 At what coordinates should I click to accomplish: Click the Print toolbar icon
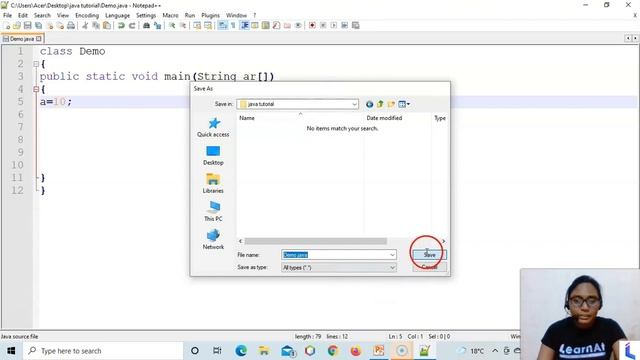click(x=71, y=25)
